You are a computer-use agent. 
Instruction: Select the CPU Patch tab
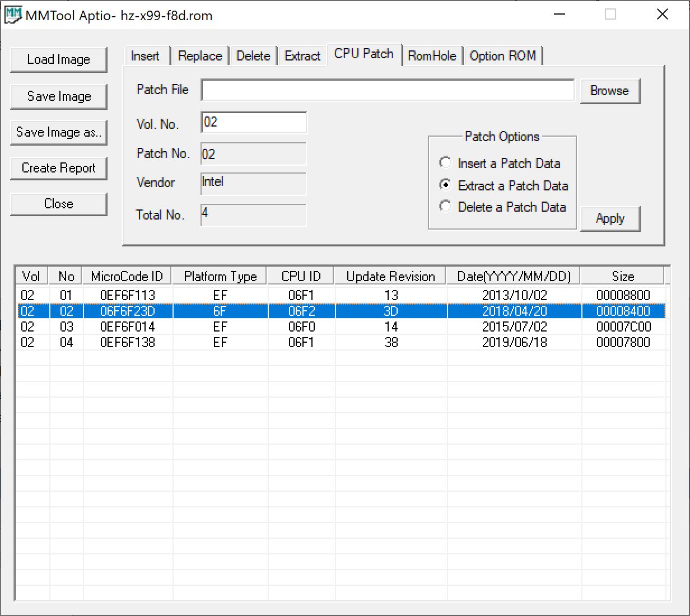[364, 54]
